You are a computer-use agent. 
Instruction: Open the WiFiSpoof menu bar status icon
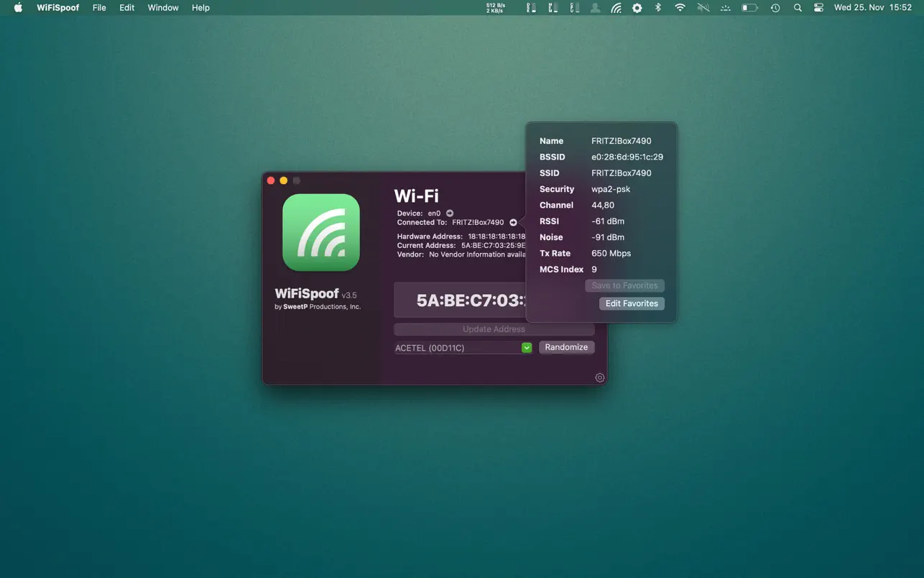[616, 8]
